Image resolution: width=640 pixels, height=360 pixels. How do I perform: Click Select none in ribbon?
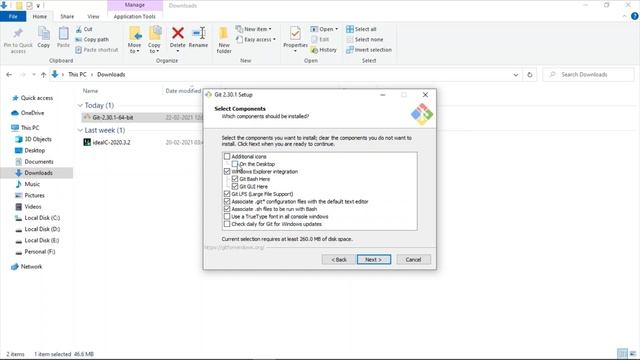coord(365,40)
